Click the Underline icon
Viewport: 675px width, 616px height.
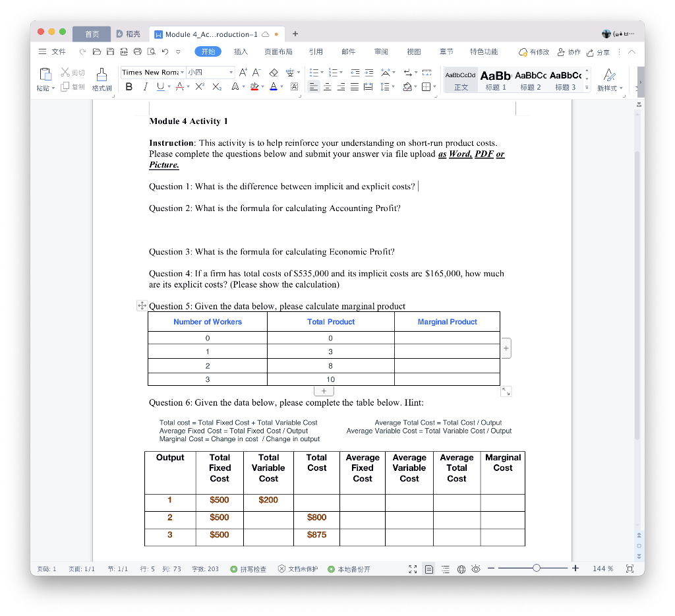[x=160, y=87]
